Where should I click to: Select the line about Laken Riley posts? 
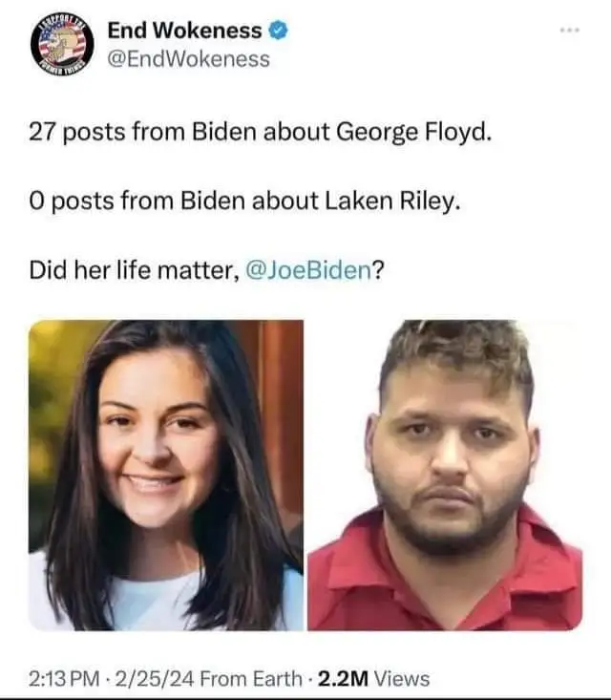pyautogui.click(x=244, y=202)
